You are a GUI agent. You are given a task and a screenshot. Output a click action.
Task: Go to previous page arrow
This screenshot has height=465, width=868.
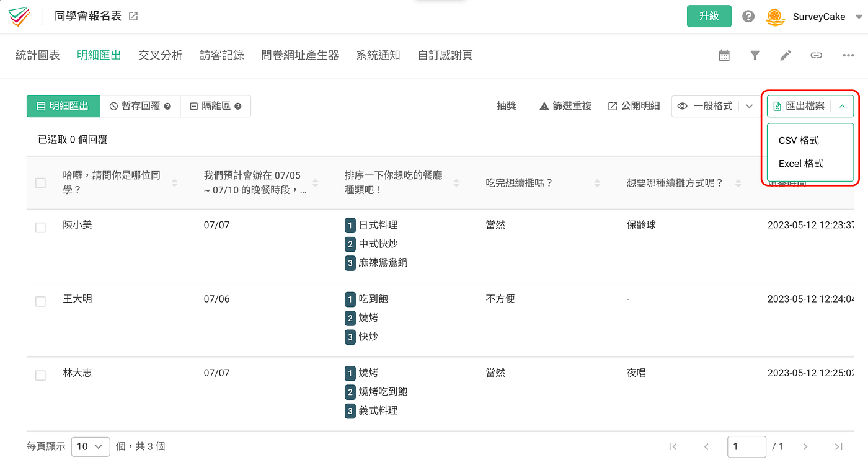[706, 446]
